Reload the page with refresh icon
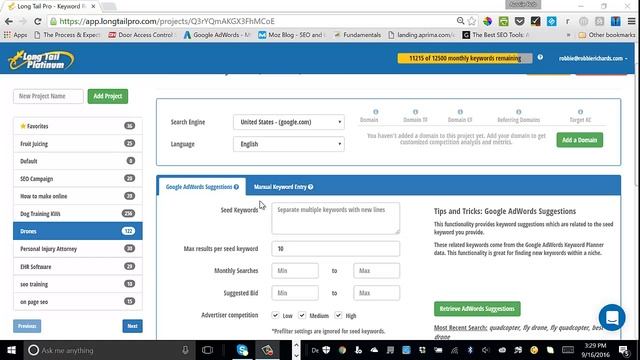The width and height of the screenshot is (640, 360). pos(38,21)
